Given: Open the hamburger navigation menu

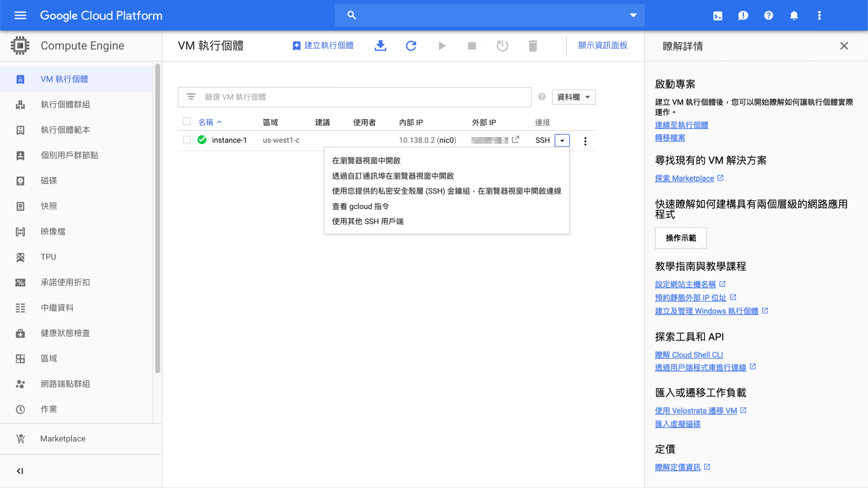Looking at the screenshot, I should point(20,16).
